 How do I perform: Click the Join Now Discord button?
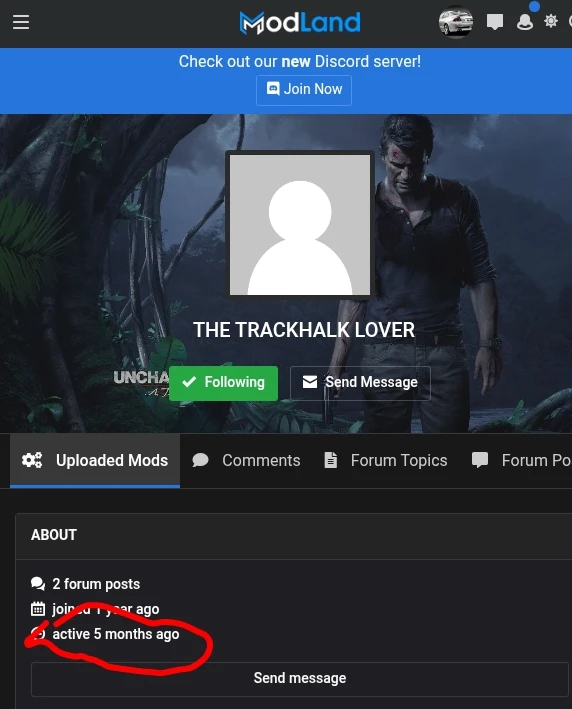tap(304, 90)
